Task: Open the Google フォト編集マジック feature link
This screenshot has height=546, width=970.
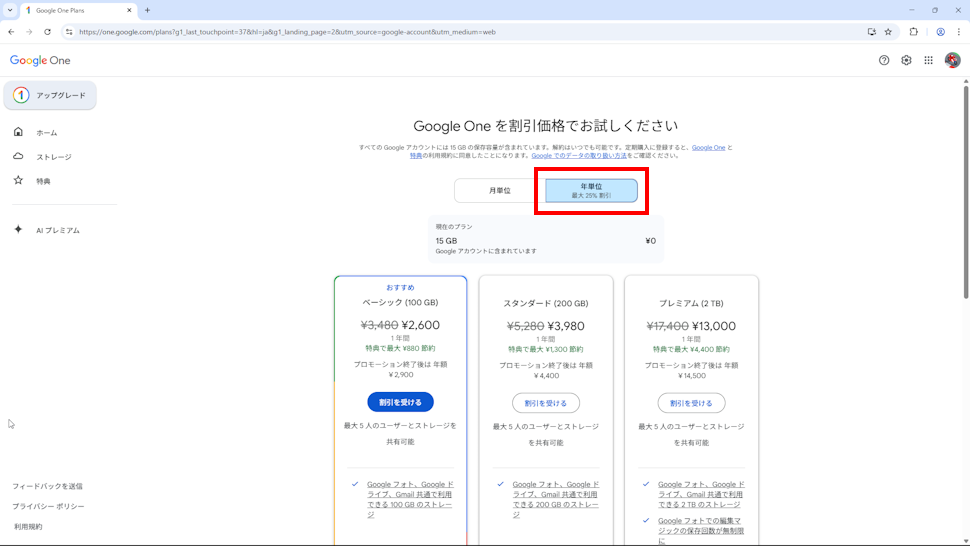Action: coord(701,531)
